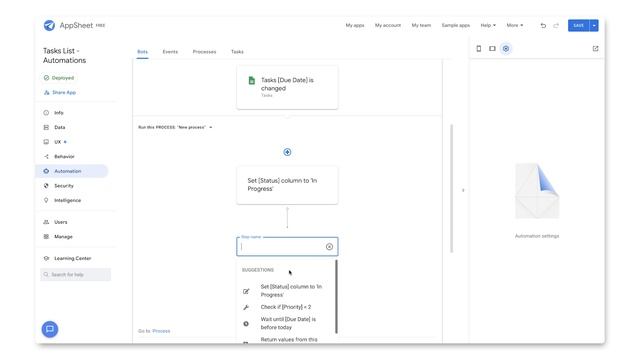Open Automation section in sidebar
This screenshot has width=640, height=360.
pos(72,171)
